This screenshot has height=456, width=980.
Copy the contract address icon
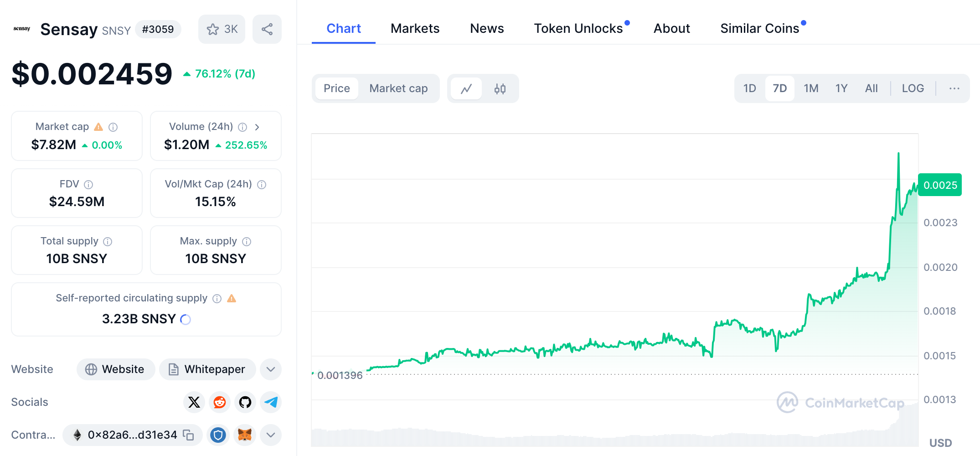pos(188,435)
